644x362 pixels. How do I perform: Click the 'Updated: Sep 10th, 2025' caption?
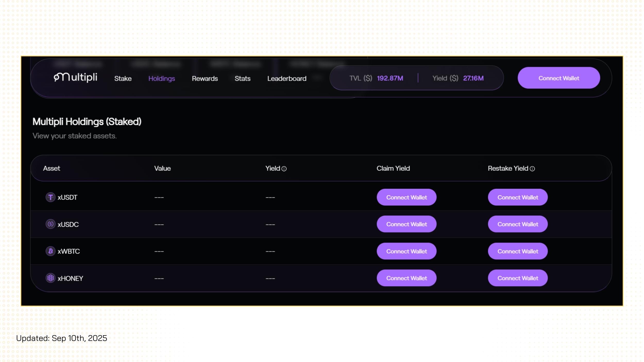click(62, 338)
